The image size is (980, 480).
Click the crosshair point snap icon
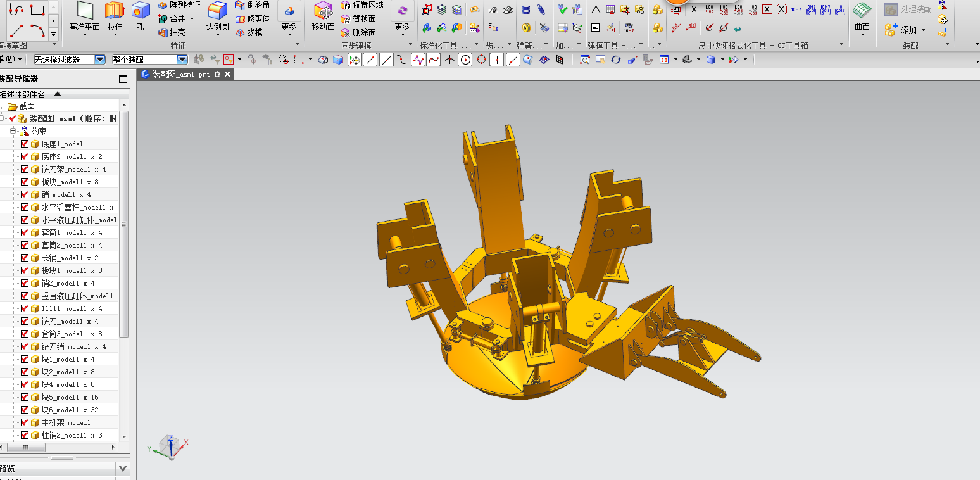[497, 60]
